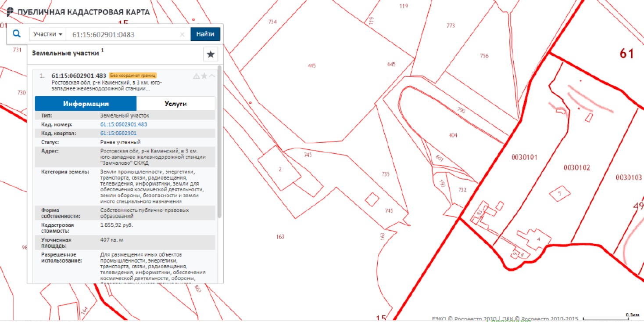Open the Участки search type dropdown
The height and width of the screenshot is (322, 644).
(x=48, y=34)
